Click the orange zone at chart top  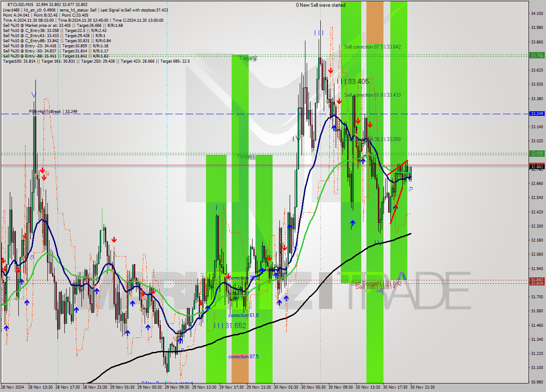tap(375, 23)
